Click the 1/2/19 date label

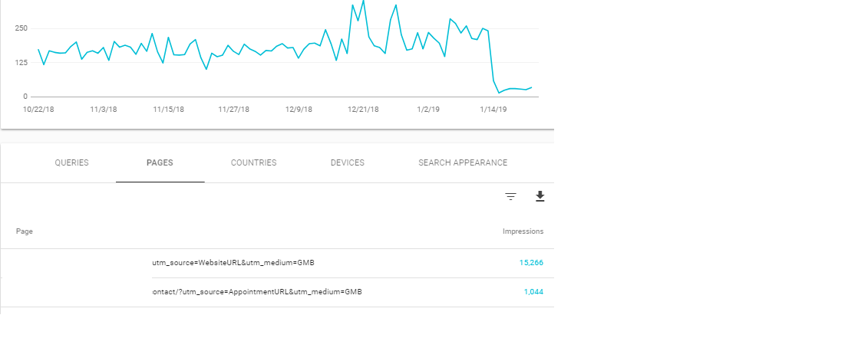(x=428, y=109)
